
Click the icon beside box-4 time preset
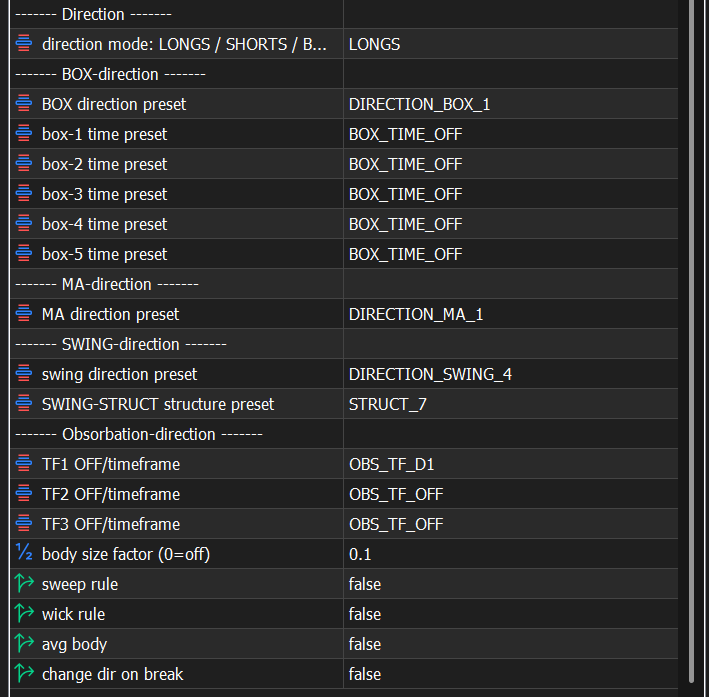(x=24, y=223)
